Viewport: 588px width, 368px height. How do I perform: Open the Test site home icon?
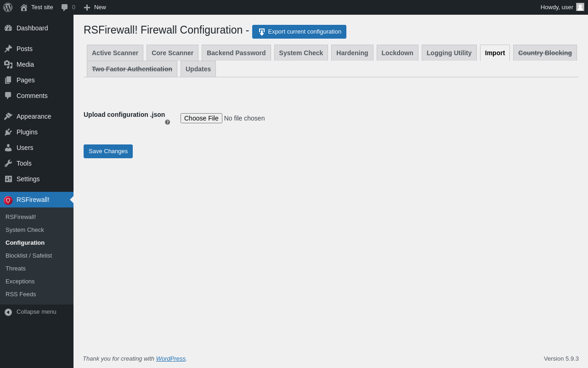pyautogui.click(x=24, y=7)
